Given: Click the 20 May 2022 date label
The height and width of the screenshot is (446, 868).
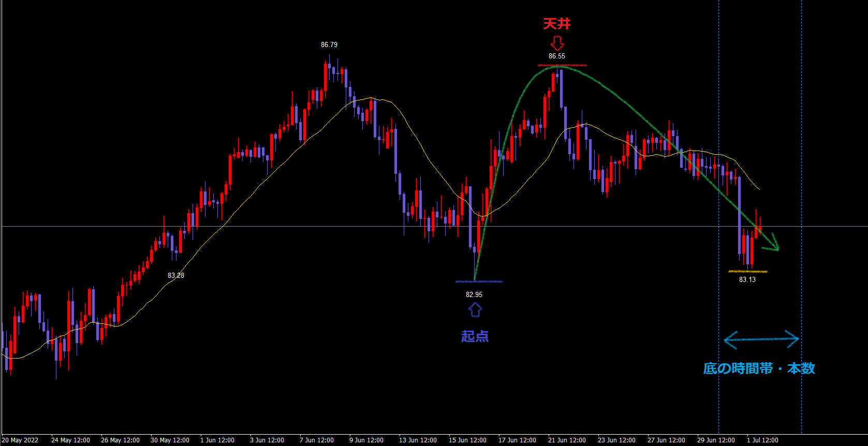Looking at the screenshot, I should tap(20, 440).
